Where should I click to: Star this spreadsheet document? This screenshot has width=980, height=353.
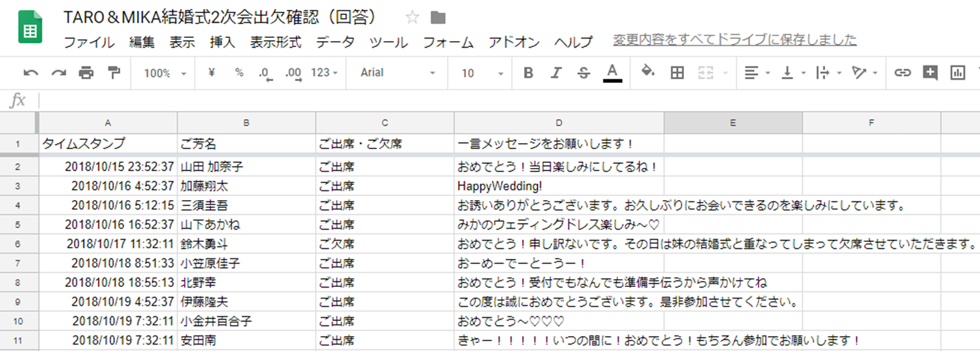pos(412,18)
